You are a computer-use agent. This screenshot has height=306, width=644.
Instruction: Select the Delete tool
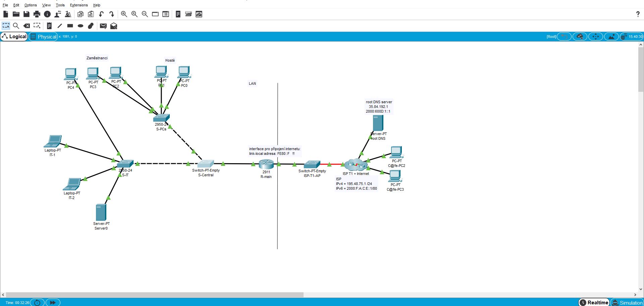(x=26, y=26)
